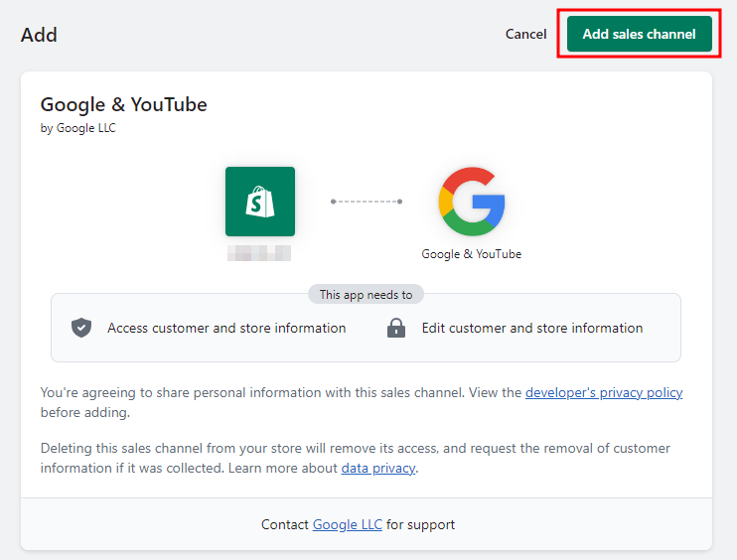
Task: Open the developer's privacy policy link
Action: 604,392
